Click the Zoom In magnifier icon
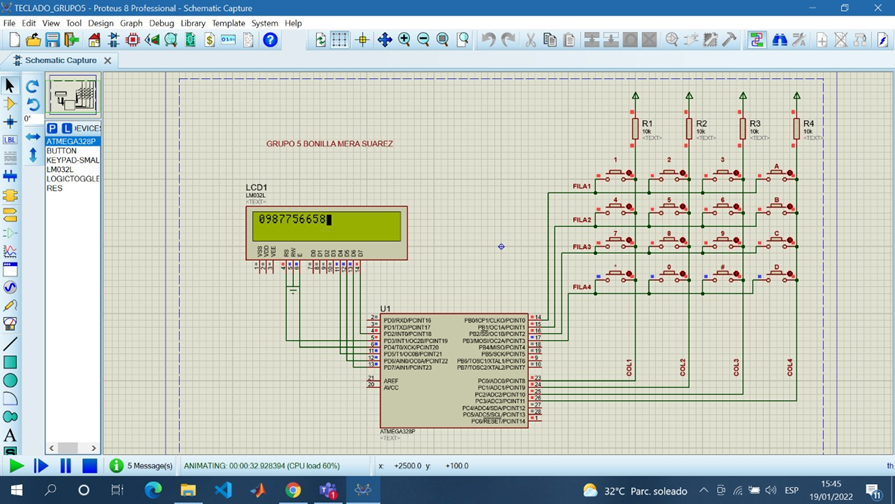The image size is (895, 504). coord(404,40)
